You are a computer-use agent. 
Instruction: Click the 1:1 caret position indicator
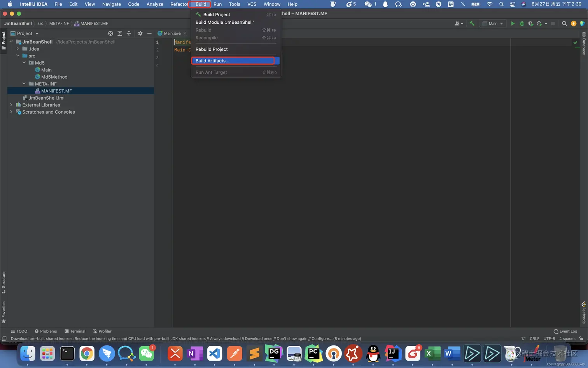[523, 338]
